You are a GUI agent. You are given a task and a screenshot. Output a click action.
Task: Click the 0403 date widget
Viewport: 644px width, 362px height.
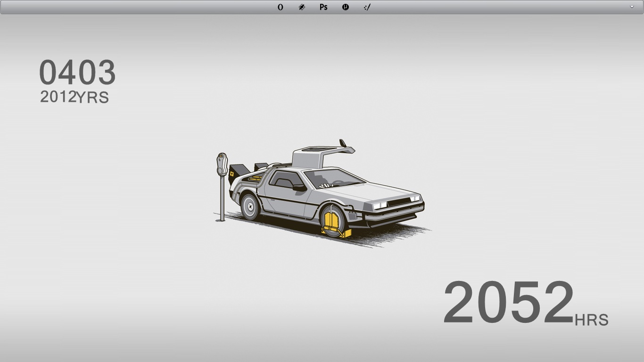click(77, 72)
